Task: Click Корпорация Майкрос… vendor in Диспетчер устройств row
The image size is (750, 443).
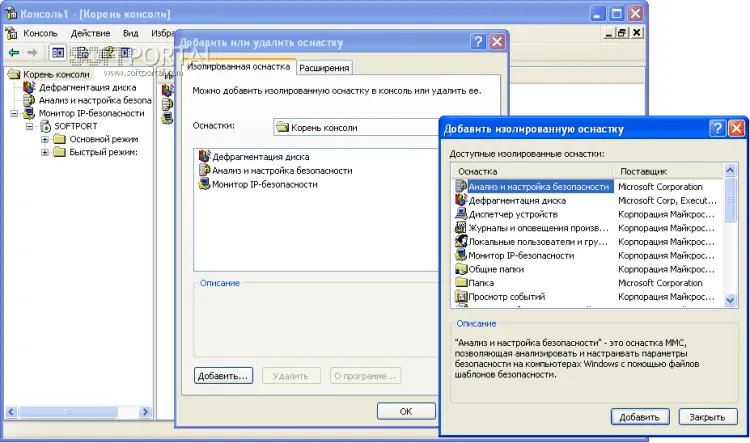Action: [x=666, y=214]
